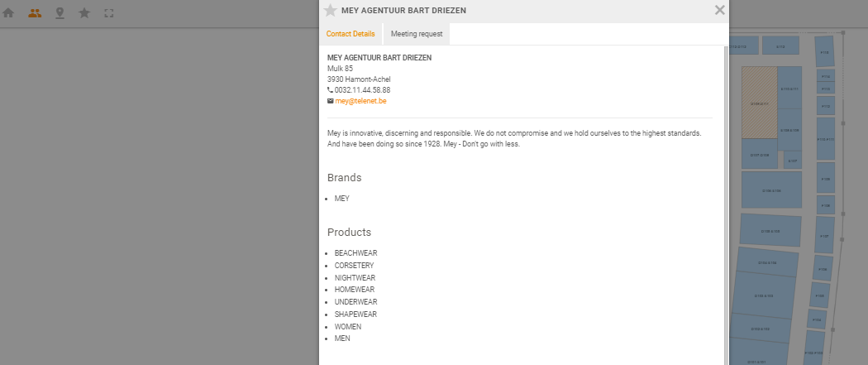868x365 pixels.
Task: Mark MEY Agentuur as favorite star
Action: coord(331,11)
